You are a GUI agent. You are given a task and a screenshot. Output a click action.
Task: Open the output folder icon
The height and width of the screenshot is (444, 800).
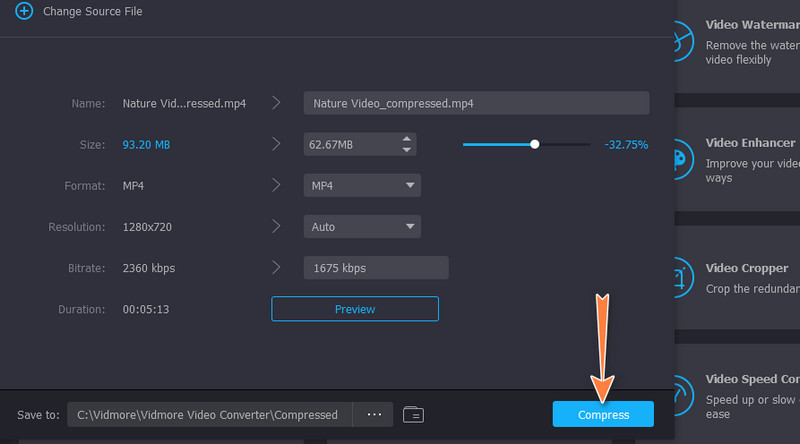413,414
